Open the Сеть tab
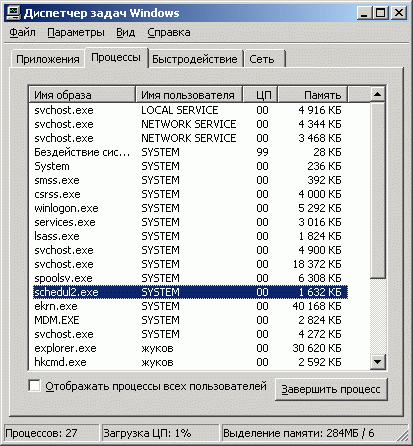This screenshot has width=413, height=446. [264, 59]
